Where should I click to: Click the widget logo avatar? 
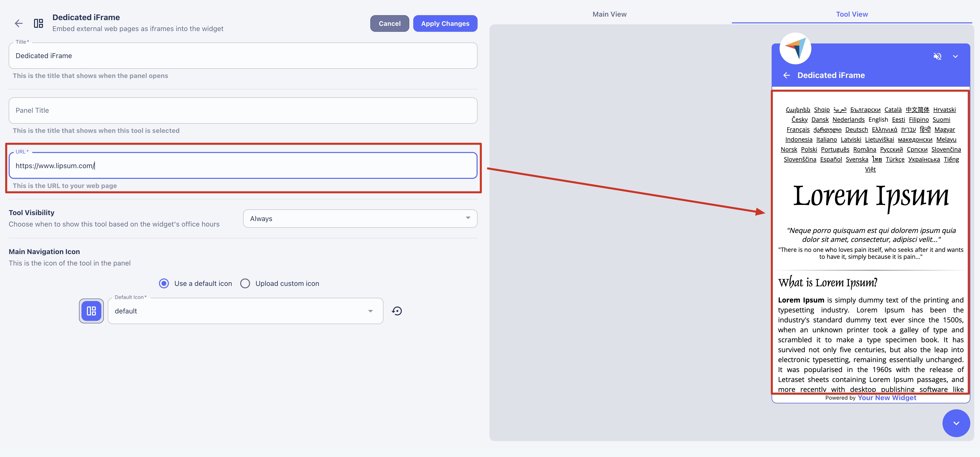pyautogui.click(x=795, y=49)
